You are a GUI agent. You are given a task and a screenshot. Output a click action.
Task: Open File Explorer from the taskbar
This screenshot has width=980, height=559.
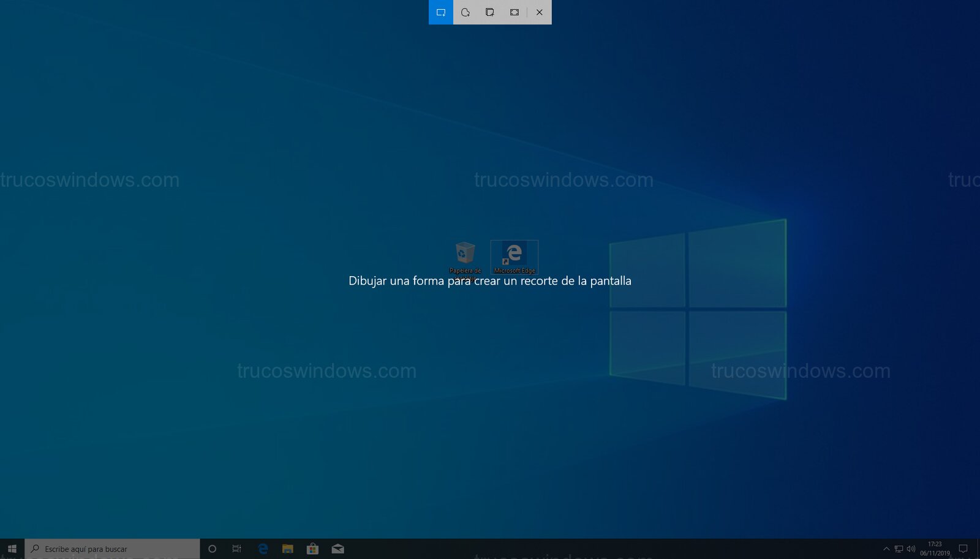pyautogui.click(x=287, y=549)
